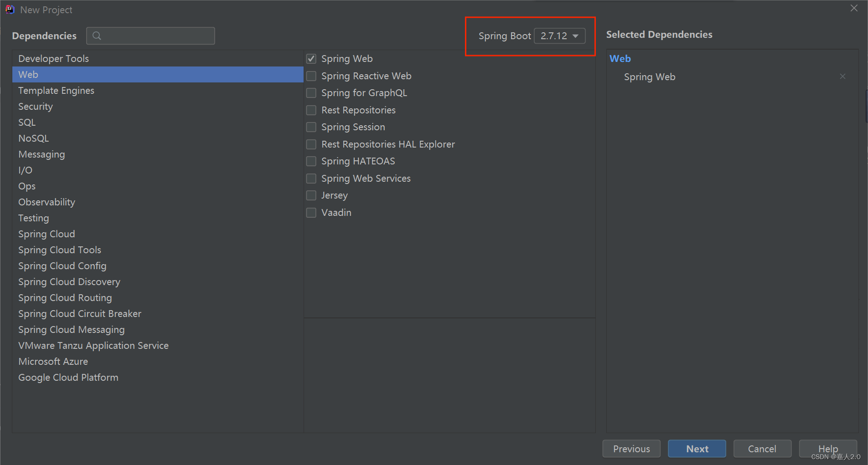Enable Spring Reactive Web dependency
The width and height of the screenshot is (868, 465).
311,76
